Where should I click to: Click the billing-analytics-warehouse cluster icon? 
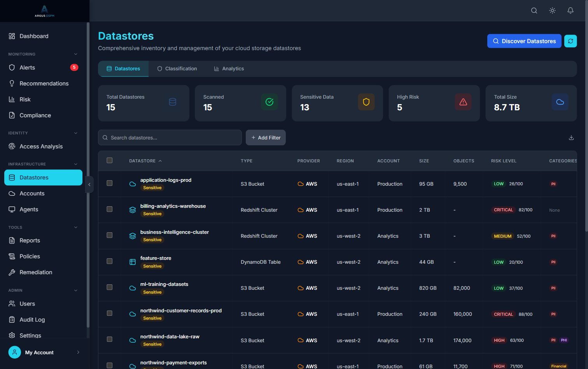coord(133,210)
